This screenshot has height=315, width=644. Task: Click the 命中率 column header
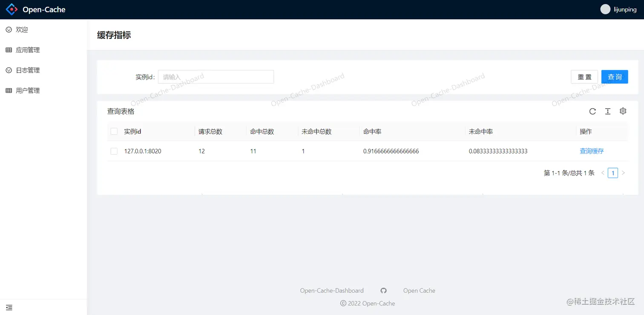(372, 131)
